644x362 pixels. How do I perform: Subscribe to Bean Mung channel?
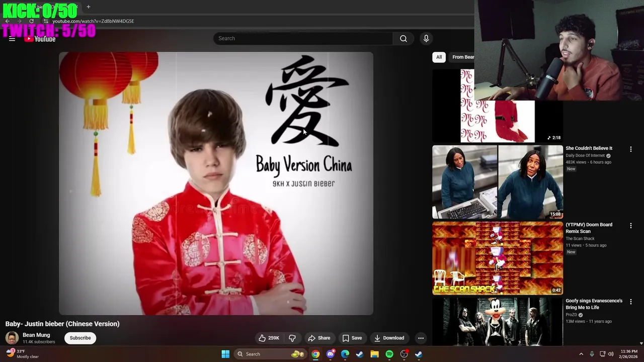pos(80,338)
